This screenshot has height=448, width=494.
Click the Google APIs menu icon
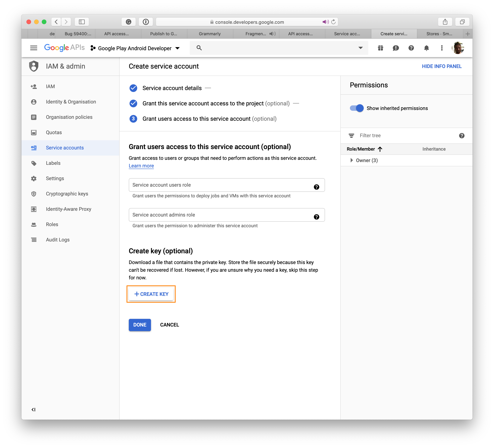coord(34,48)
